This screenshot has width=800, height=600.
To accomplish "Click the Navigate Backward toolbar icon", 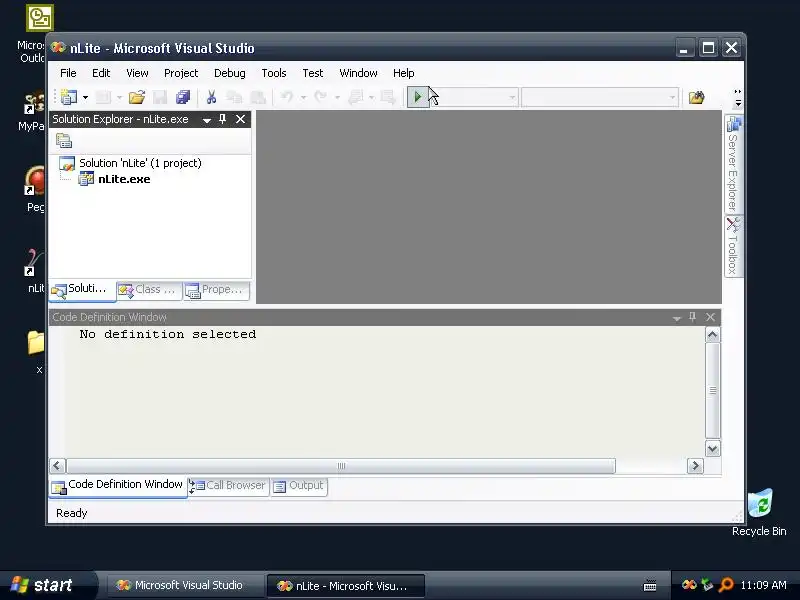I will coord(356,97).
